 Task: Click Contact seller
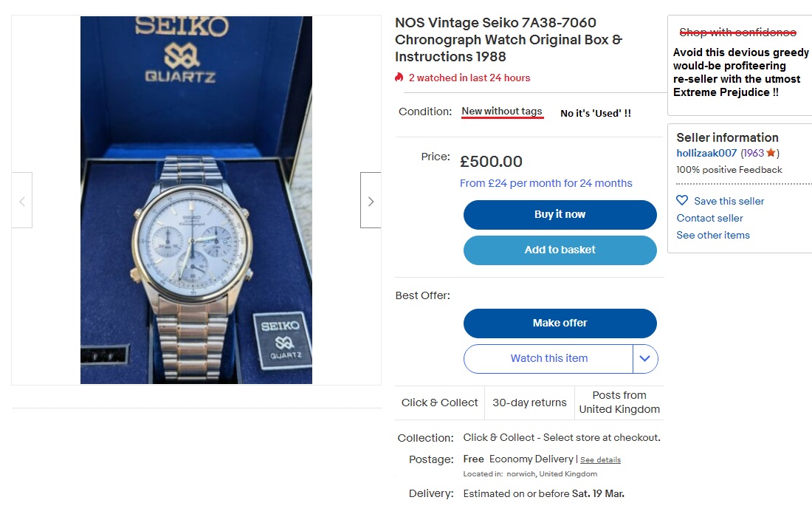pyautogui.click(x=709, y=218)
